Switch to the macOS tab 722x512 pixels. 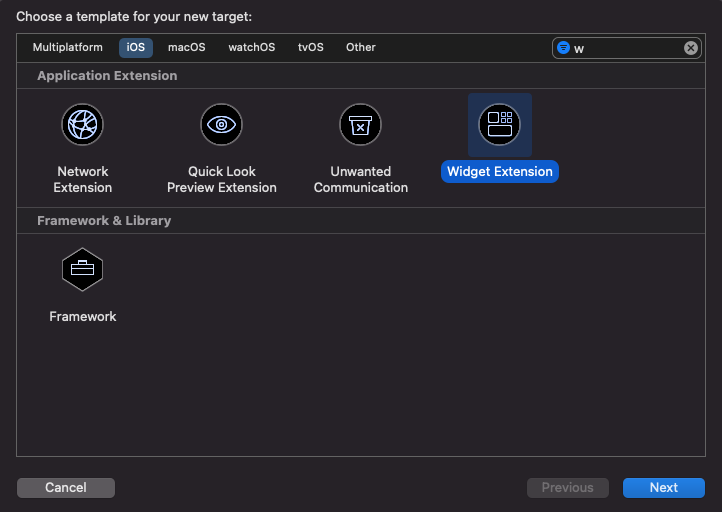tap(186, 47)
